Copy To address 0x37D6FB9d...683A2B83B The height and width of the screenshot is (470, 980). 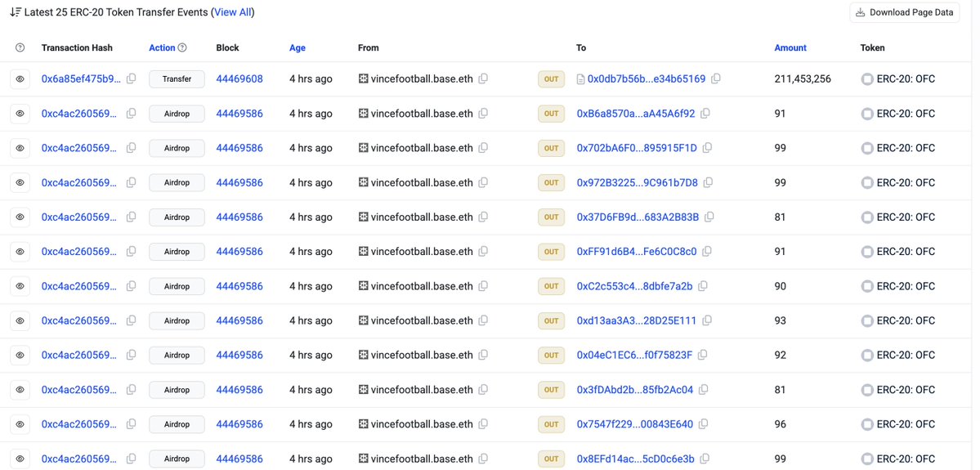point(709,217)
